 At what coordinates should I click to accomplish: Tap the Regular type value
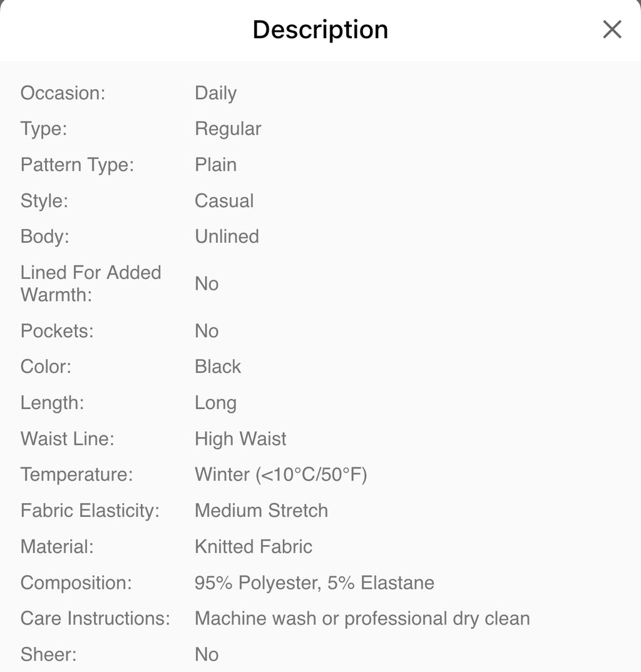click(x=228, y=129)
